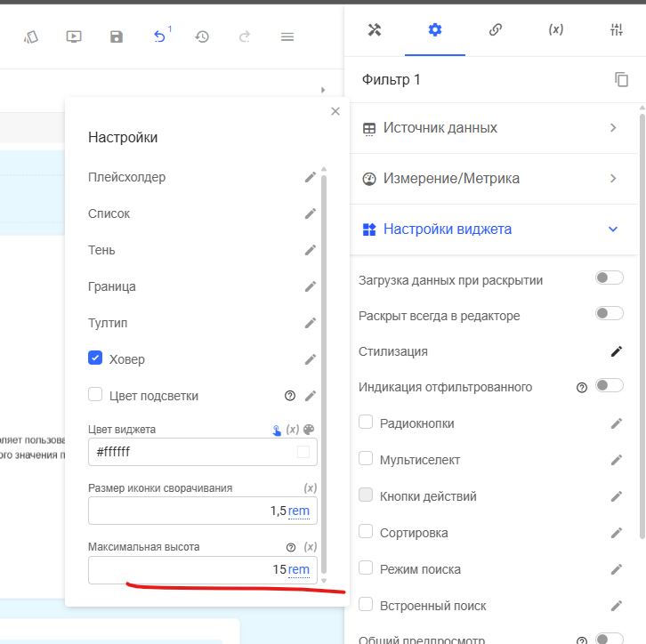Switch to the variables (x) tab

(x=555, y=29)
